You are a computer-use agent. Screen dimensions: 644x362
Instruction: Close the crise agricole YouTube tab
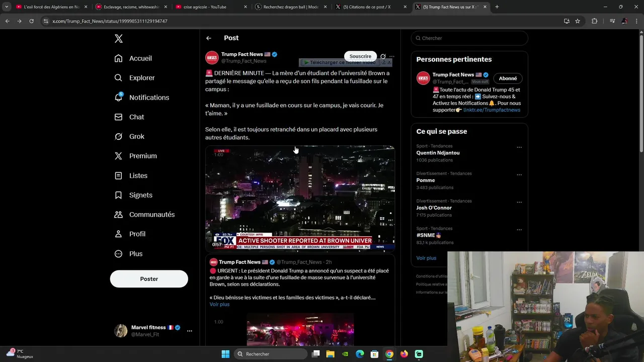tap(246, 7)
